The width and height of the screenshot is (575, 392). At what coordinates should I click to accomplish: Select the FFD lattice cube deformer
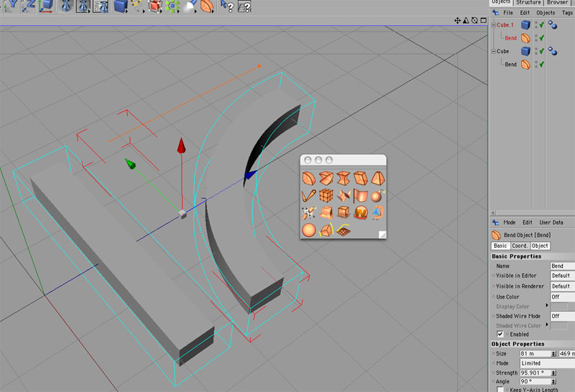(x=326, y=195)
